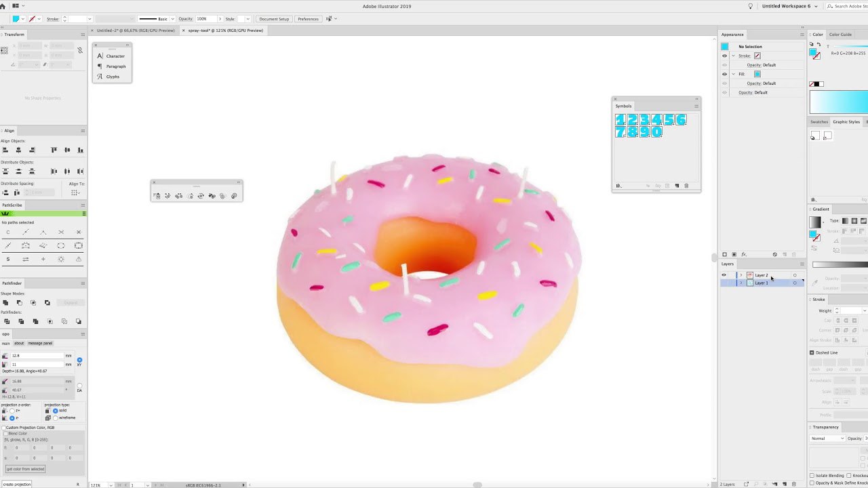Check the Dashed Line checkbox

click(x=812, y=352)
